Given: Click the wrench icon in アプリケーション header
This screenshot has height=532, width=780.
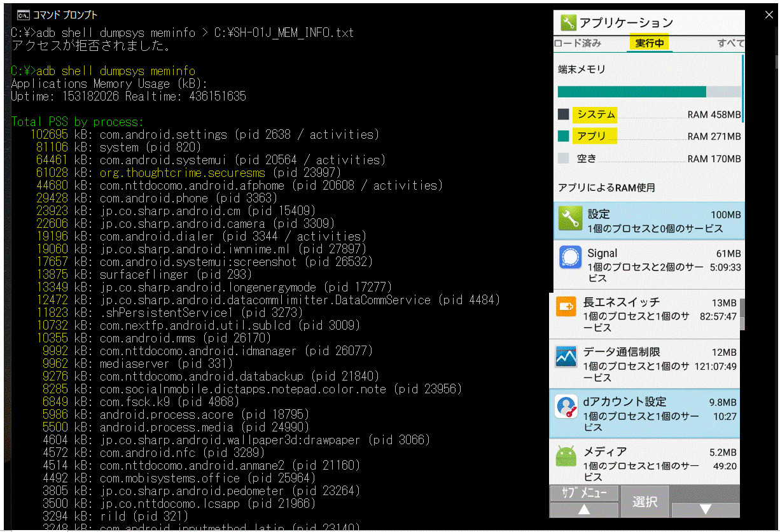Looking at the screenshot, I should 568,24.
